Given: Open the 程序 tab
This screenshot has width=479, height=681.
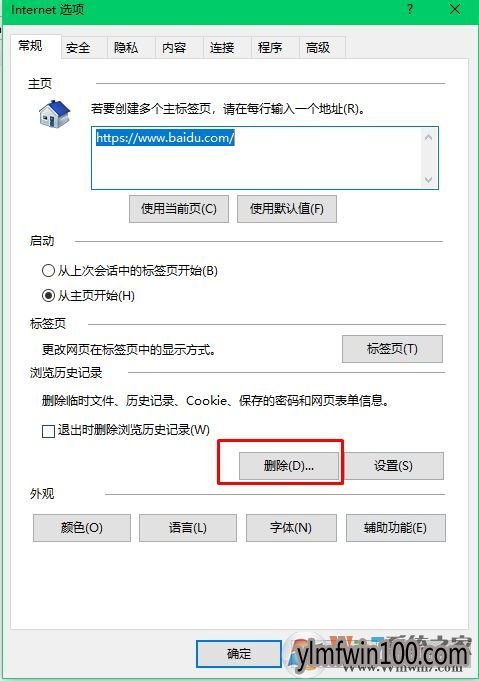Looking at the screenshot, I should [x=270, y=47].
